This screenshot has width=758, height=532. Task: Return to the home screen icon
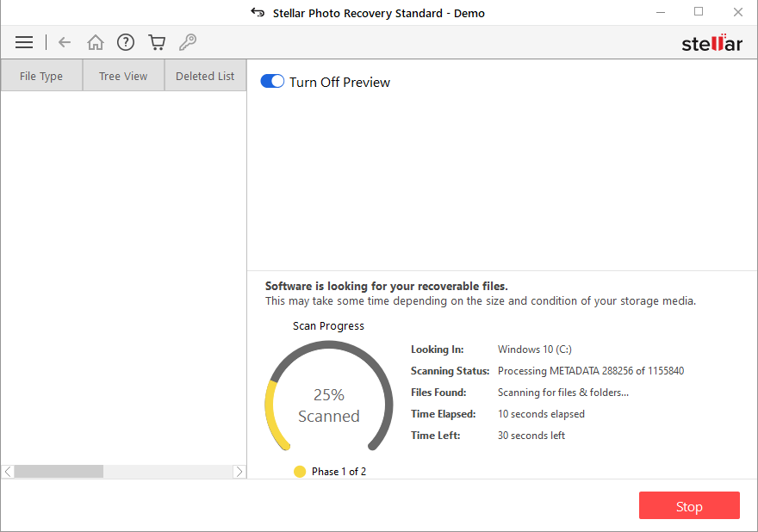(x=96, y=42)
